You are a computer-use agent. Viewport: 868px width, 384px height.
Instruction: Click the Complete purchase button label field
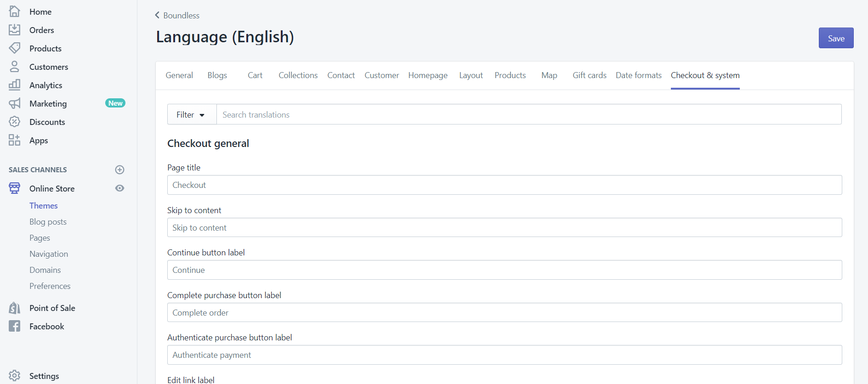[x=504, y=313]
